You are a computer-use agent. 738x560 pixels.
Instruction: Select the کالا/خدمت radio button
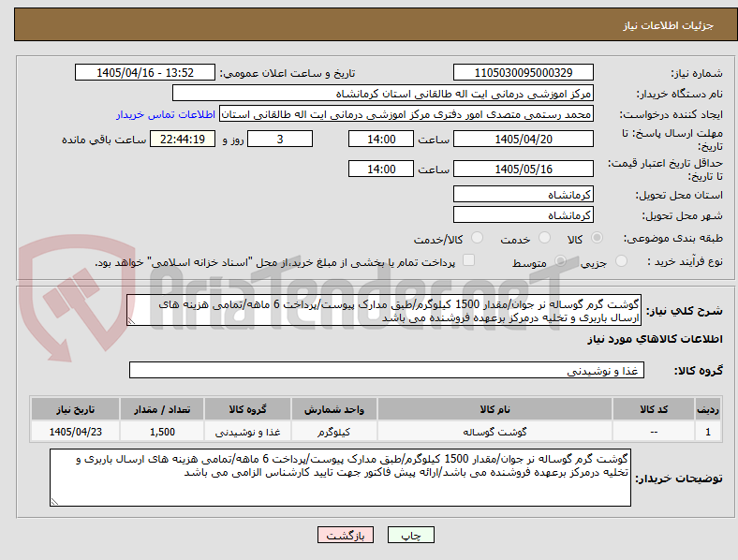pyautogui.click(x=478, y=238)
